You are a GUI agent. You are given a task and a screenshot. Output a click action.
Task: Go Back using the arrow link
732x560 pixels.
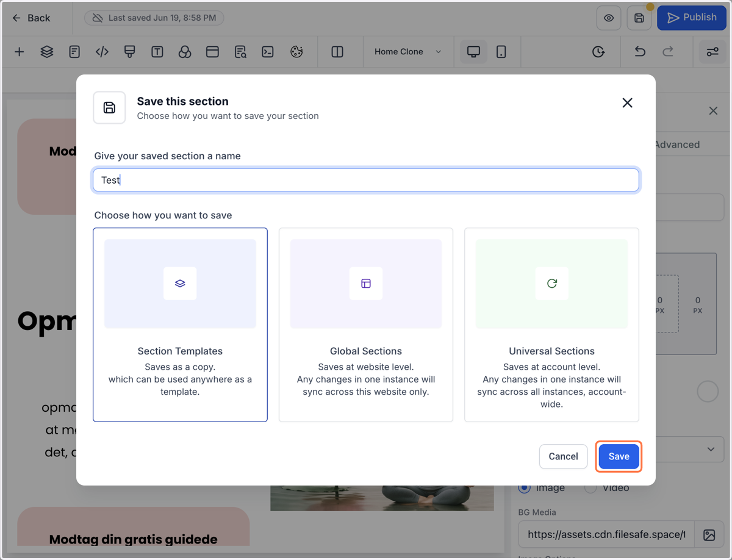[31, 18]
